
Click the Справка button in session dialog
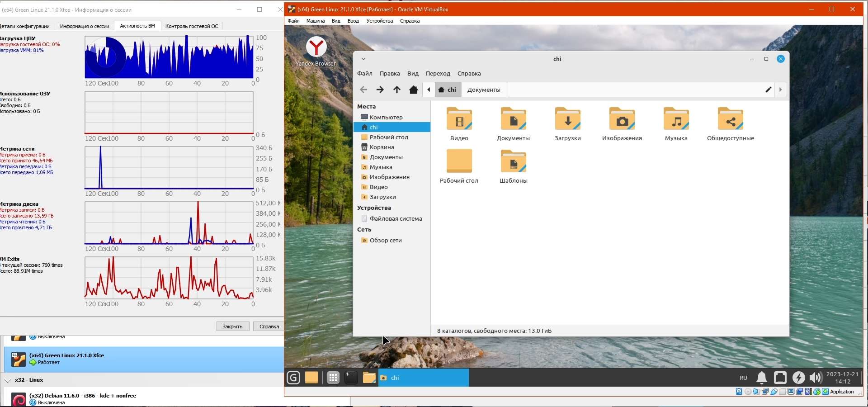tap(269, 327)
